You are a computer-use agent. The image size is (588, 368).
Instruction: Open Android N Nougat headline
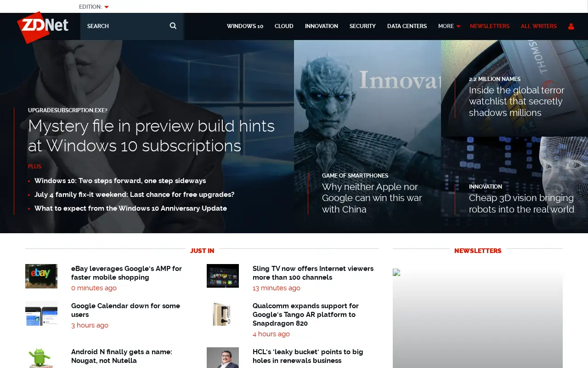coord(122,356)
